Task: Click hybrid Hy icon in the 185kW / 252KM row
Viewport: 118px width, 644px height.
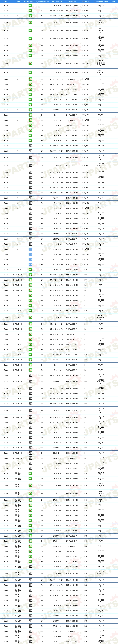Action: pyautogui.click(x=30, y=254)
